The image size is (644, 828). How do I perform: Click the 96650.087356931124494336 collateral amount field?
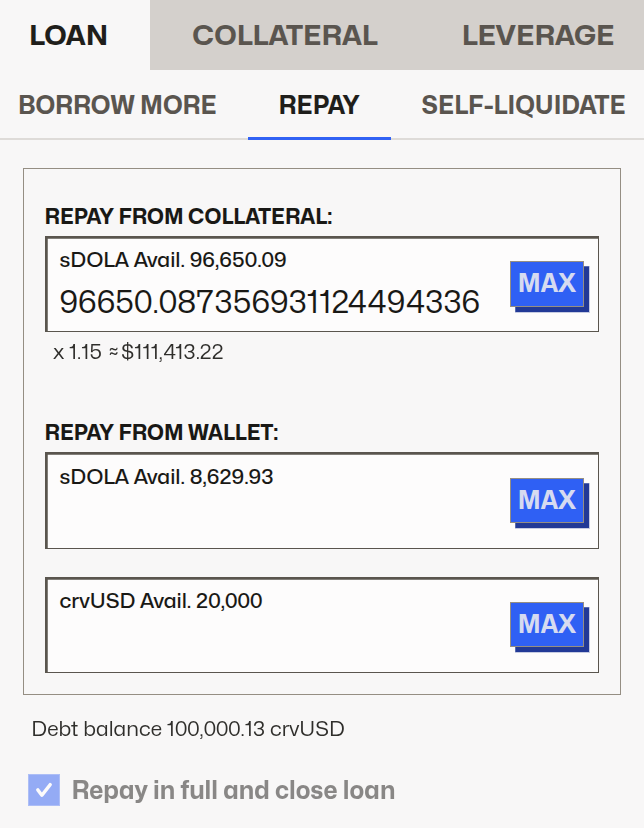tap(270, 302)
